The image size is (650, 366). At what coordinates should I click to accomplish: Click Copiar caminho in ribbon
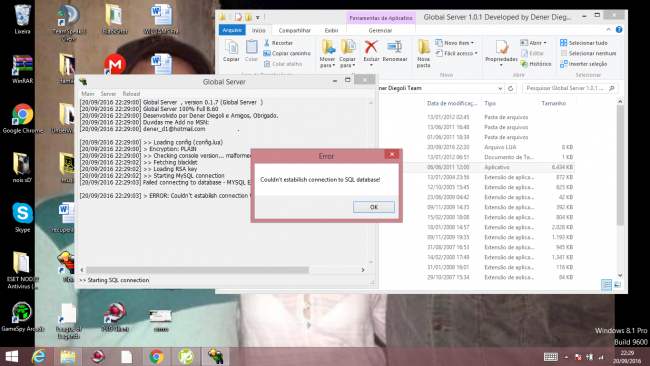tap(287, 53)
